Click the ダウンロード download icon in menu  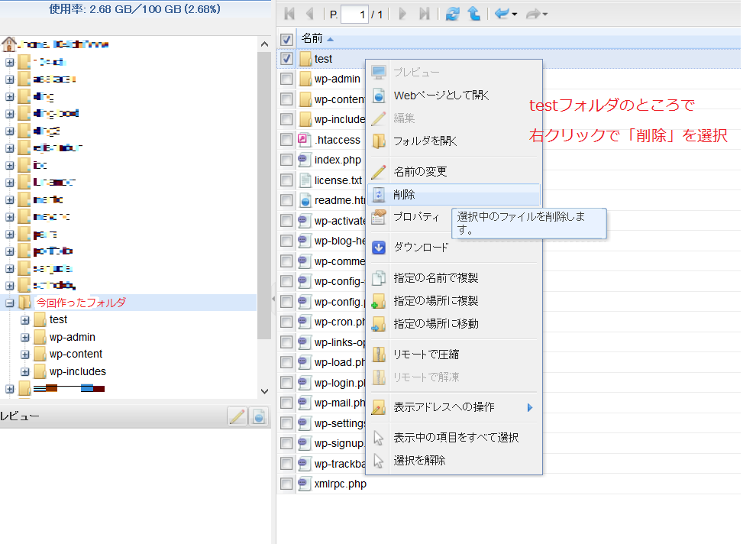click(x=379, y=248)
